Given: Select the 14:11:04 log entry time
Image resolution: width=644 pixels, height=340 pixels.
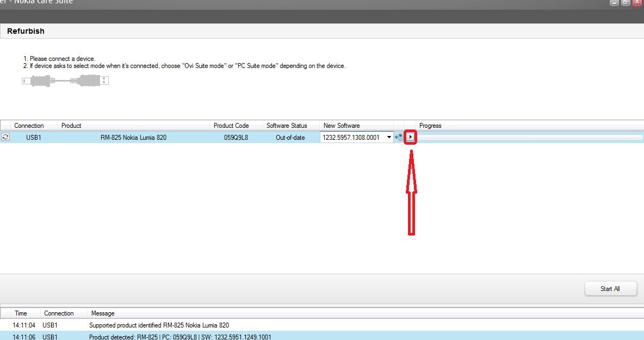Looking at the screenshot, I should 24,325.
